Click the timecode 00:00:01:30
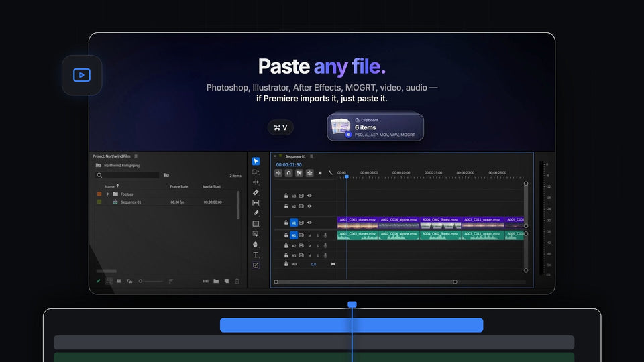 click(x=288, y=165)
